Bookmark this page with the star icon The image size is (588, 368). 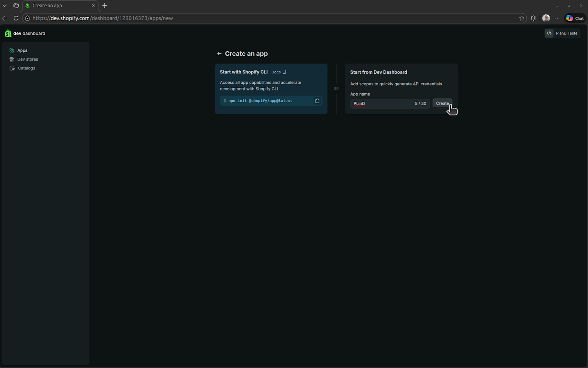521,18
